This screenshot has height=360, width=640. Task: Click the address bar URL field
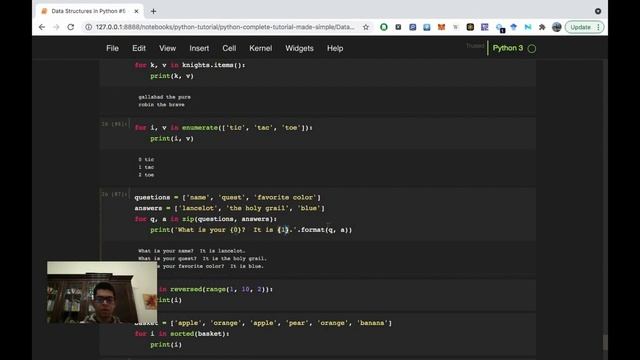tap(224, 27)
